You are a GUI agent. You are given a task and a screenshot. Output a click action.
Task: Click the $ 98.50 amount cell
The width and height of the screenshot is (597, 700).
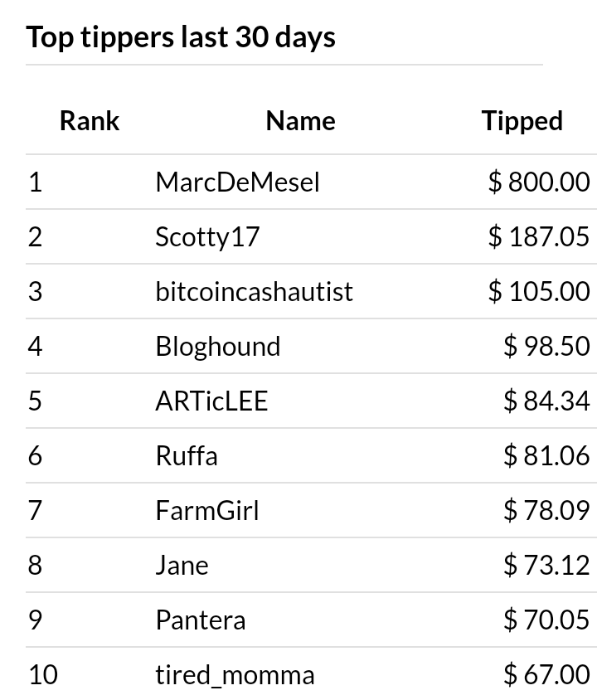547,347
